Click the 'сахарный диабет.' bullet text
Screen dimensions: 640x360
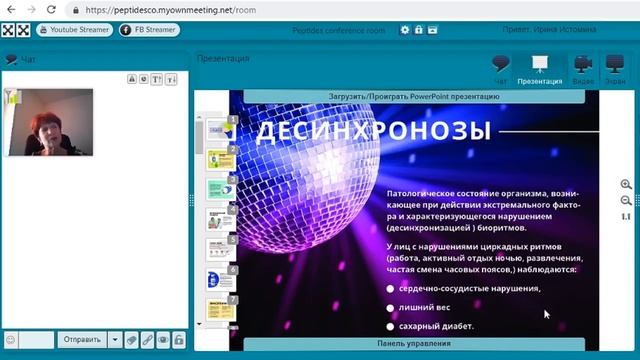(x=436, y=326)
